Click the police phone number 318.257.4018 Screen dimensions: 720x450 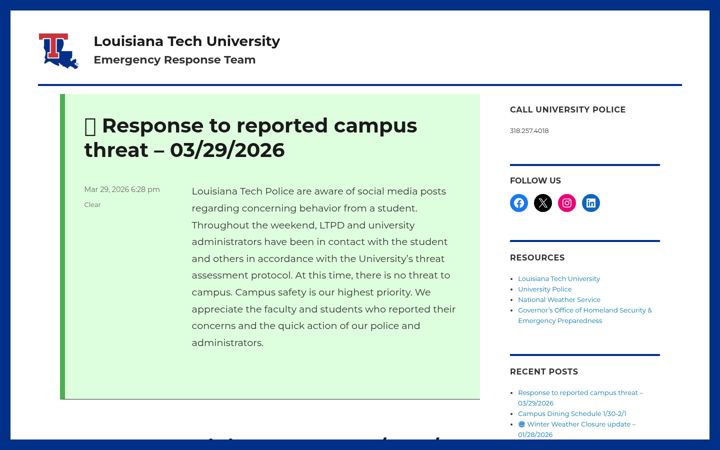[x=529, y=130]
